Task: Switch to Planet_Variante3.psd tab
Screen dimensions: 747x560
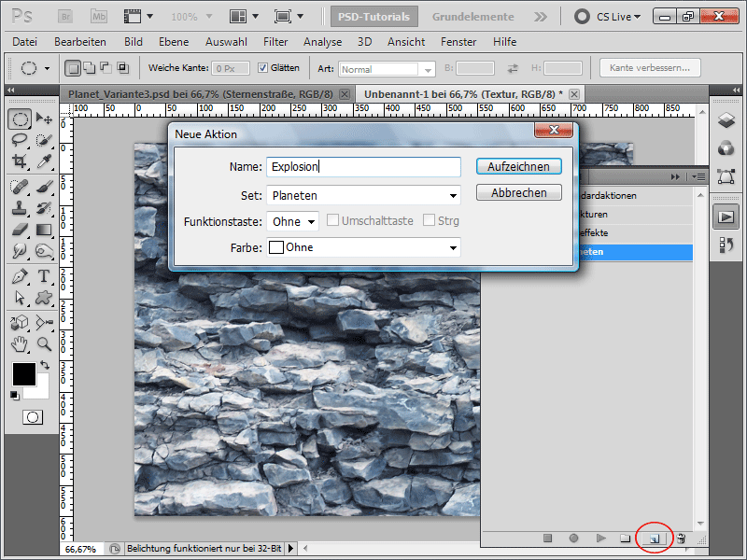Action: point(200,94)
